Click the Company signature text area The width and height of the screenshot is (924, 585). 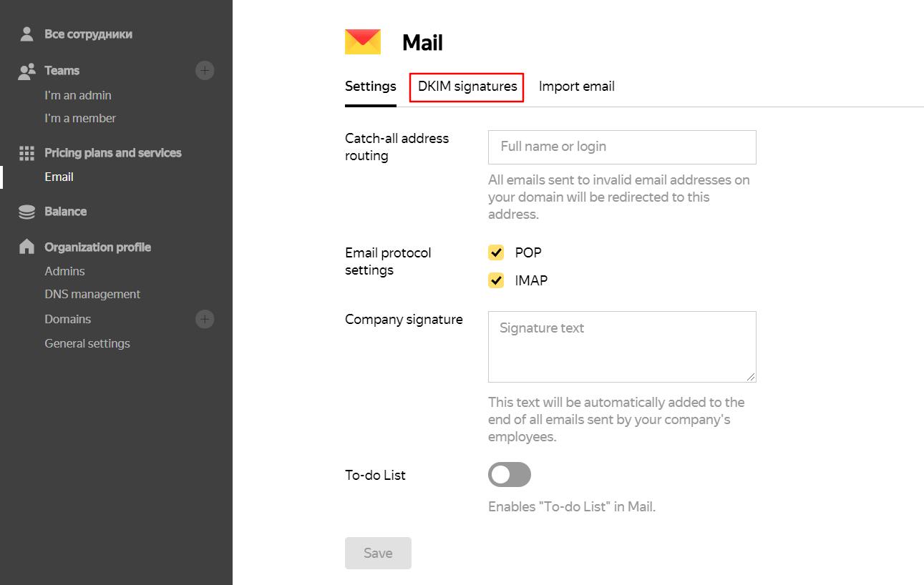[x=621, y=346]
